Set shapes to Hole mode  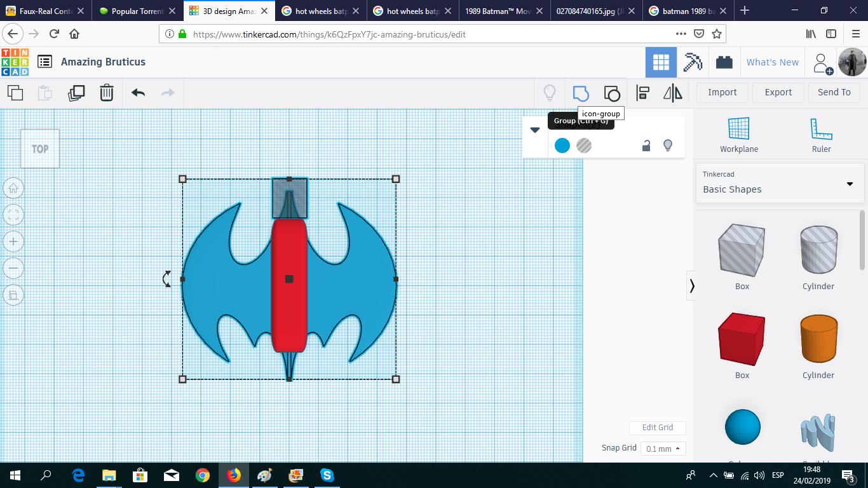(x=584, y=146)
